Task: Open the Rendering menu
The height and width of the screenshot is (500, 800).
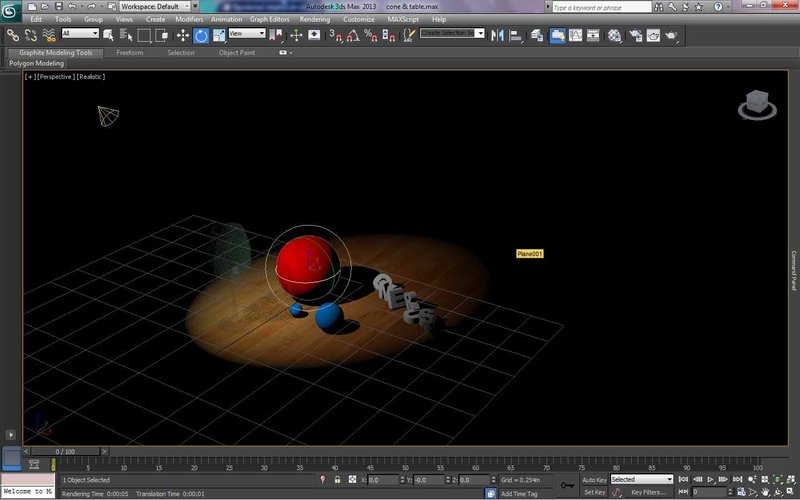Action: click(x=314, y=19)
